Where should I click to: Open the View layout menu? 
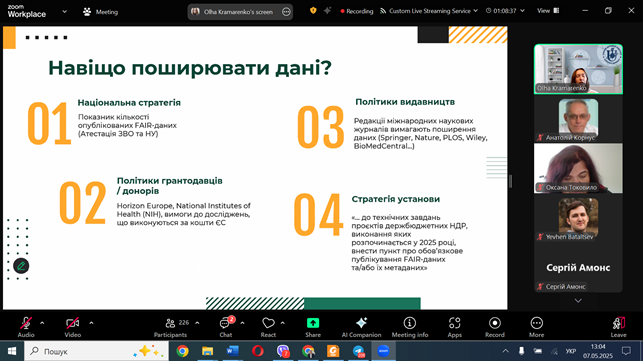(x=548, y=11)
